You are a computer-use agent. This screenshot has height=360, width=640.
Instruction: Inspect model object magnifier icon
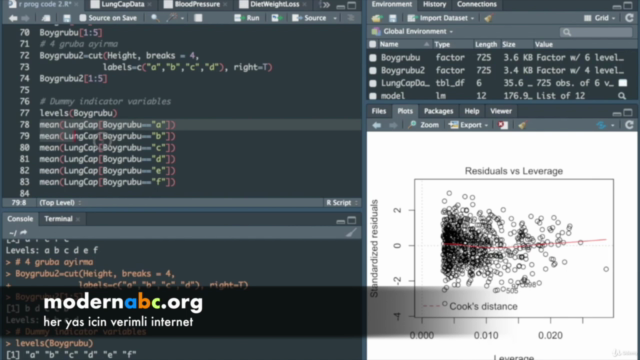point(622,96)
